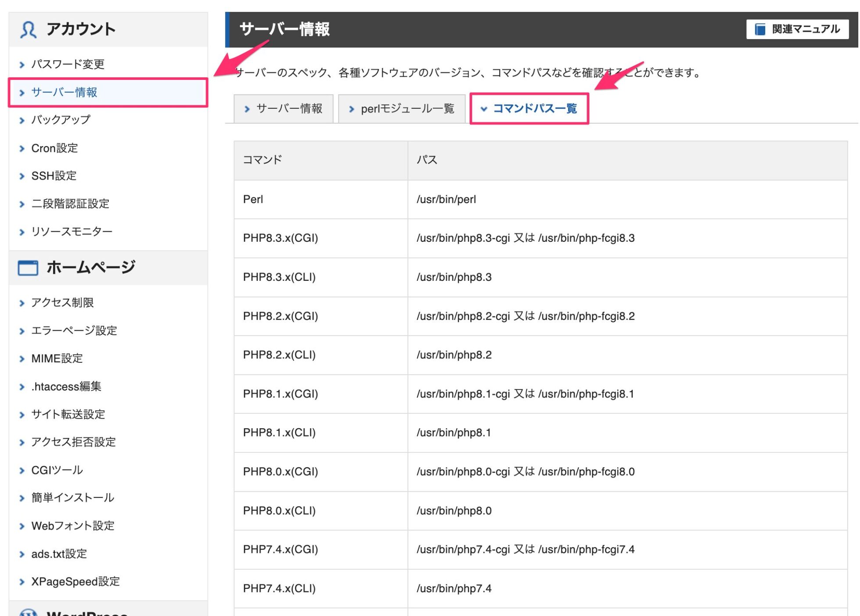Click the arrow next to 簡単インストール
Viewport: 860px width, 616px height.
coord(22,498)
